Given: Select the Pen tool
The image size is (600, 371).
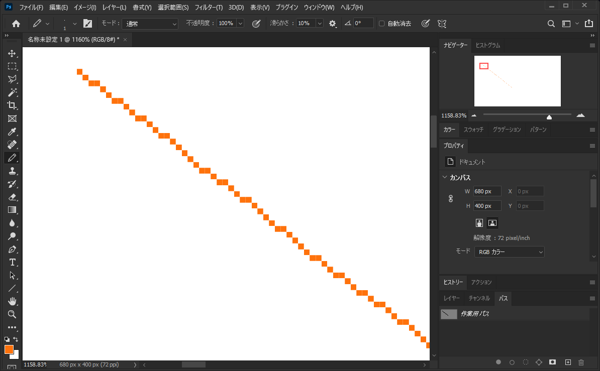Looking at the screenshot, I should pyautogui.click(x=12, y=249).
